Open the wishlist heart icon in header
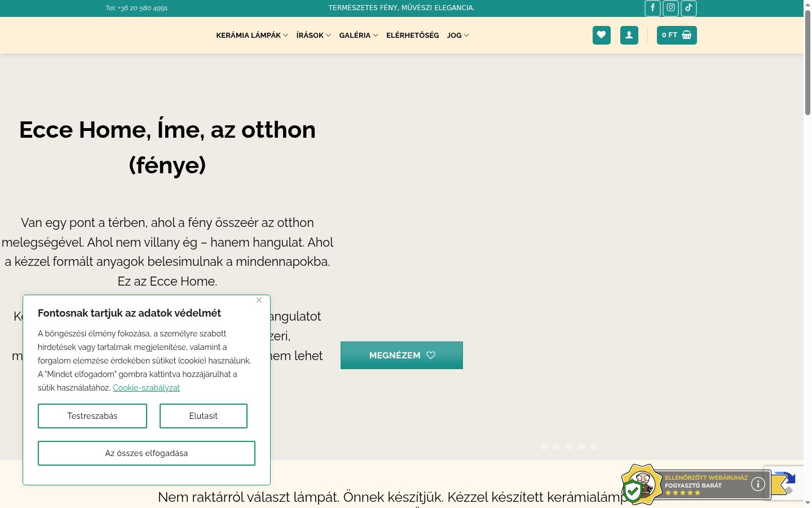The height and width of the screenshot is (508, 812). click(x=602, y=35)
